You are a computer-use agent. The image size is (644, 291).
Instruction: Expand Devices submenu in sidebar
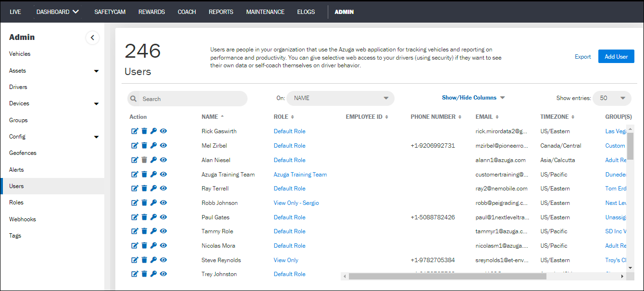96,104
